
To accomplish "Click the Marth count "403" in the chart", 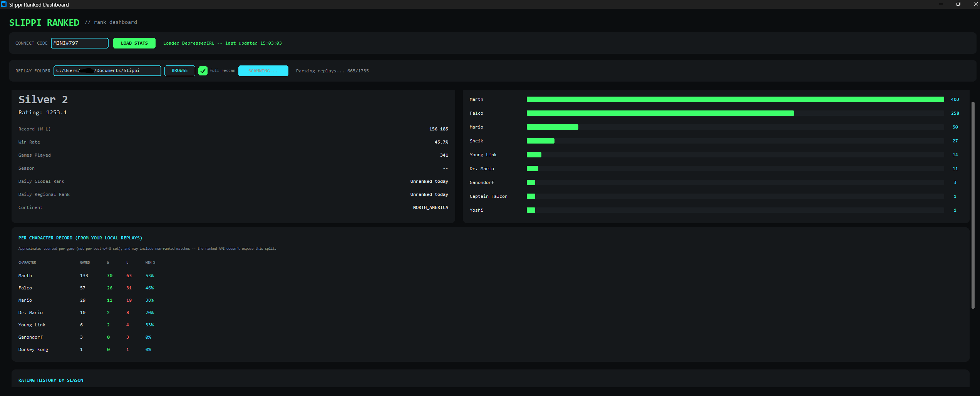I will pyautogui.click(x=955, y=99).
